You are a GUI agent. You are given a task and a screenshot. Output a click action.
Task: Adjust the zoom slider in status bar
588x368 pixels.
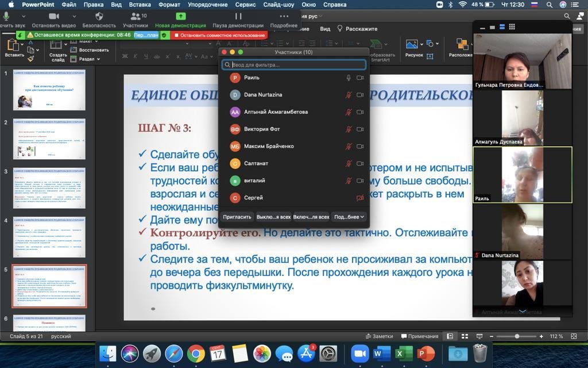pyautogui.click(x=517, y=336)
